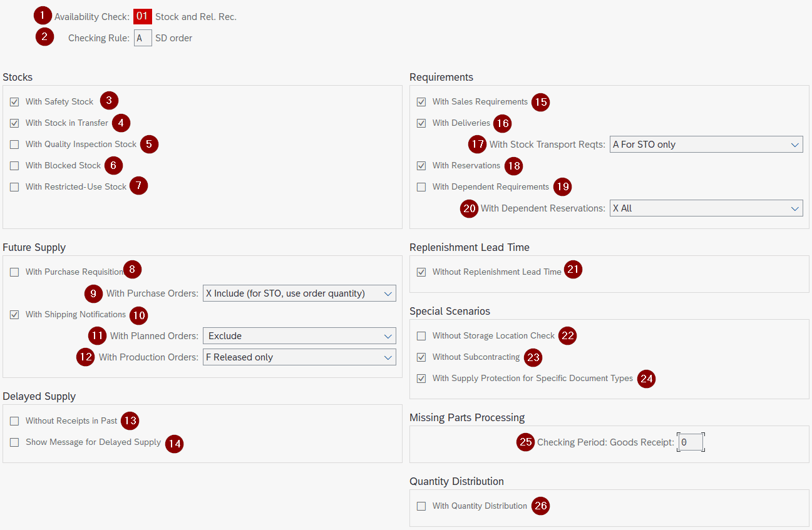The height and width of the screenshot is (530, 812).
Task: Click the Checking Period Goods Receipt field
Action: click(691, 442)
